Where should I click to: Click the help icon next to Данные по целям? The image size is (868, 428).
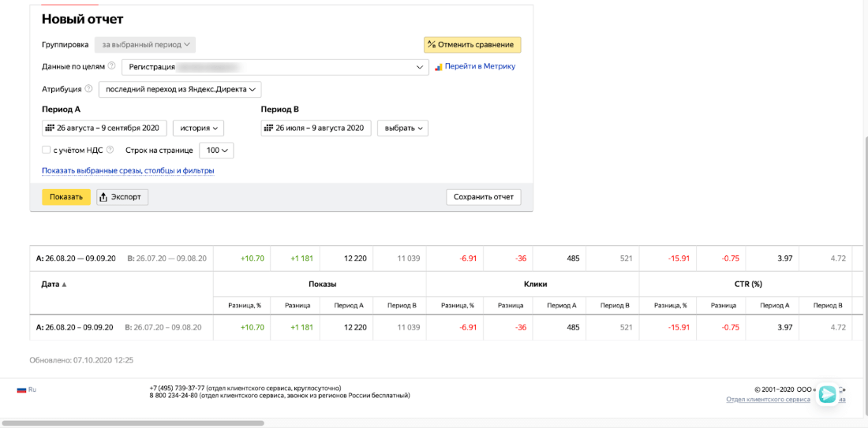click(x=112, y=66)
